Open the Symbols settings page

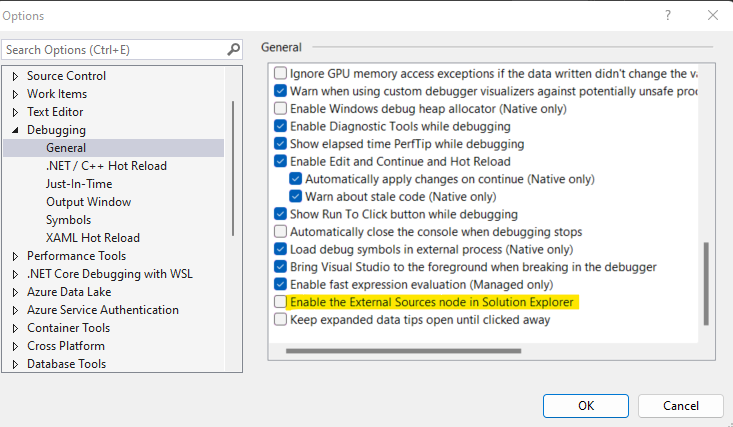pos(68,220)
